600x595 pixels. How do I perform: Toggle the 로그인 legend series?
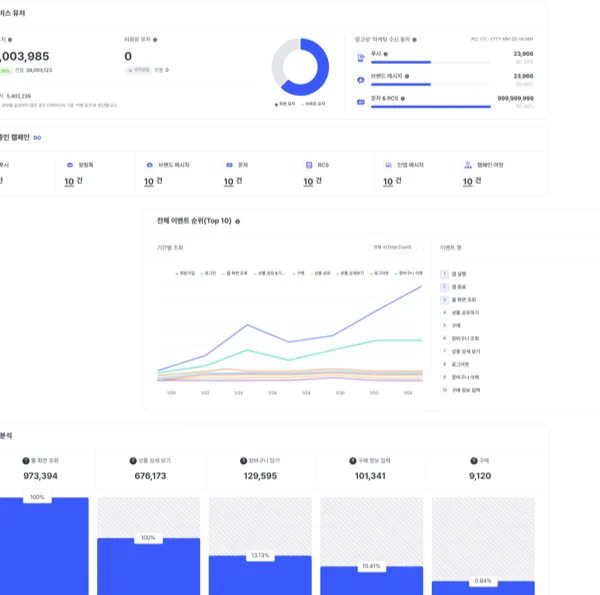tap(208, 273)
